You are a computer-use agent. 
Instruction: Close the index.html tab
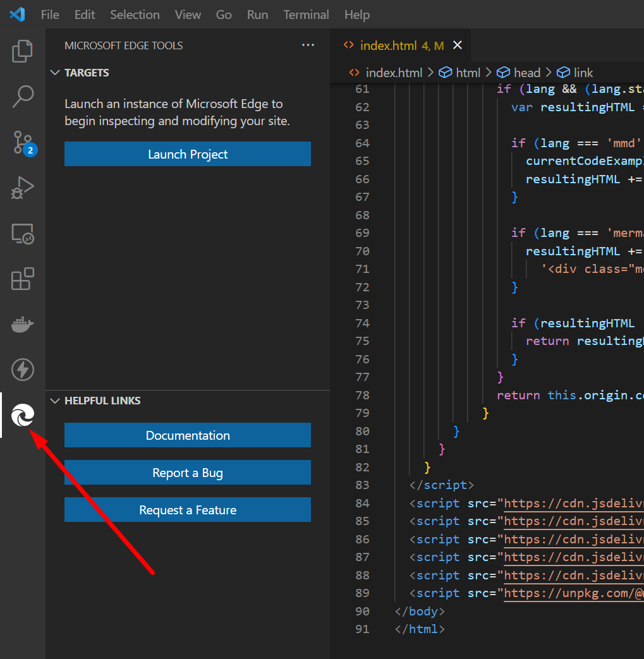point(458,45)
